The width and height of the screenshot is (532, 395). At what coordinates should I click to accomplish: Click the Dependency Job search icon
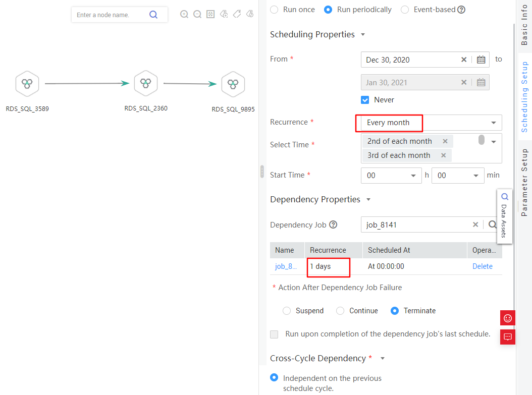[492, 224]
